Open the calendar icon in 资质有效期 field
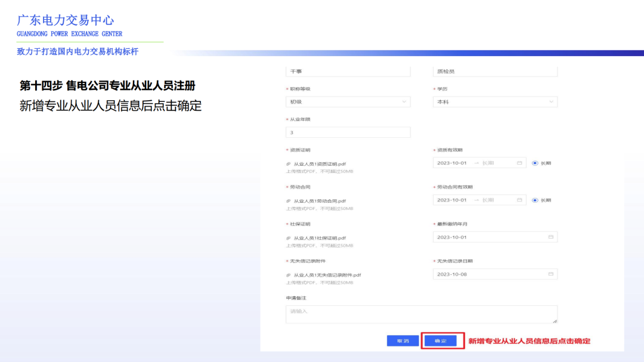The width and height of the screenshot is (644, 362). (x=519, y=162)
